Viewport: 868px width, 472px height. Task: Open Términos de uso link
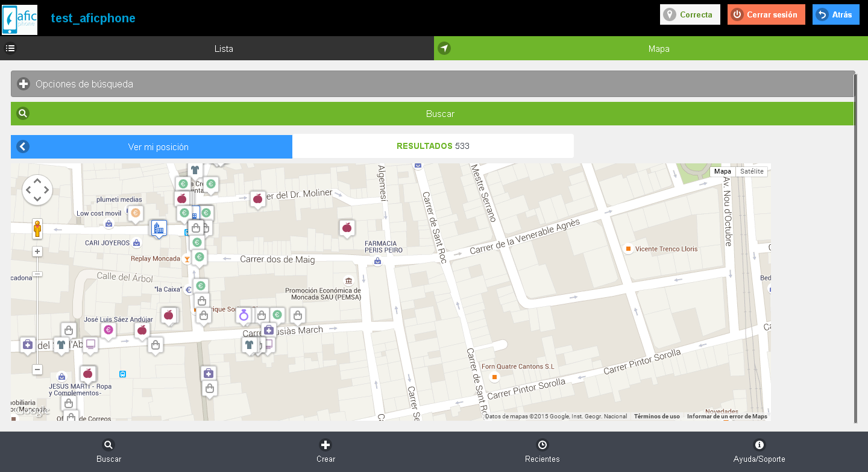[x=656, y=417]
